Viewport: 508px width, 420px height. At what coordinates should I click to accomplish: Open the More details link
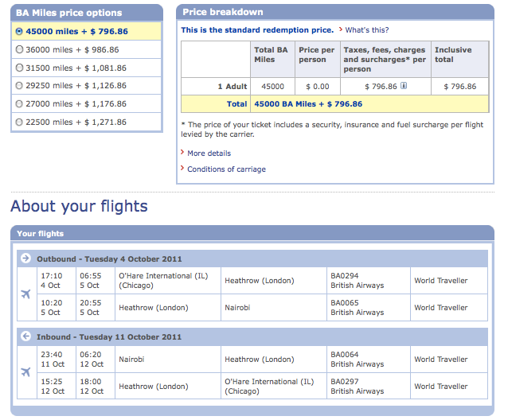(209, 154)
